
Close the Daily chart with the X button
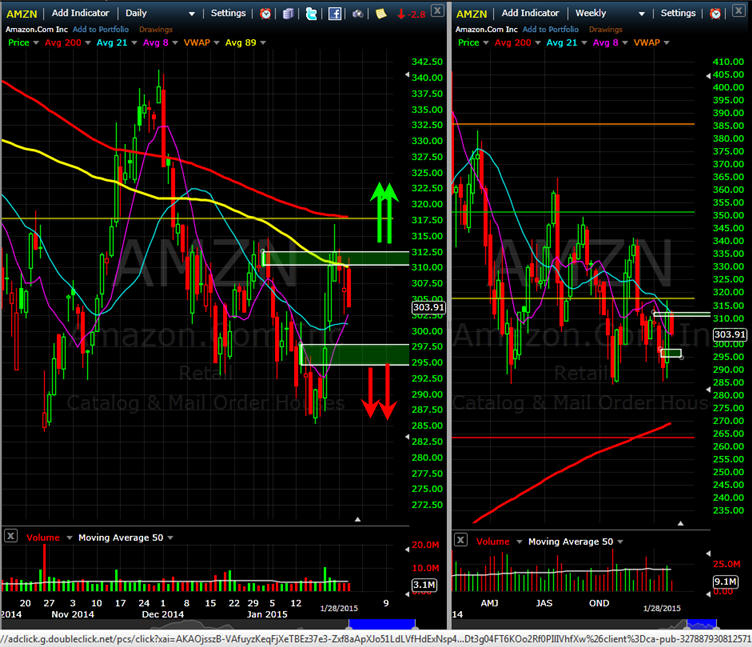tap(439, 12)
